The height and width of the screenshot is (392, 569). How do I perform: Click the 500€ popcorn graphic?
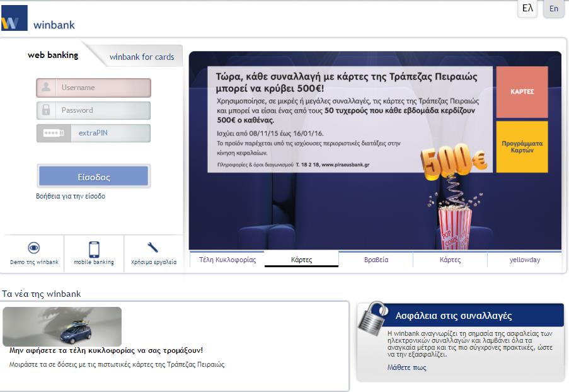pyautogui.click(x=454, y=196)
